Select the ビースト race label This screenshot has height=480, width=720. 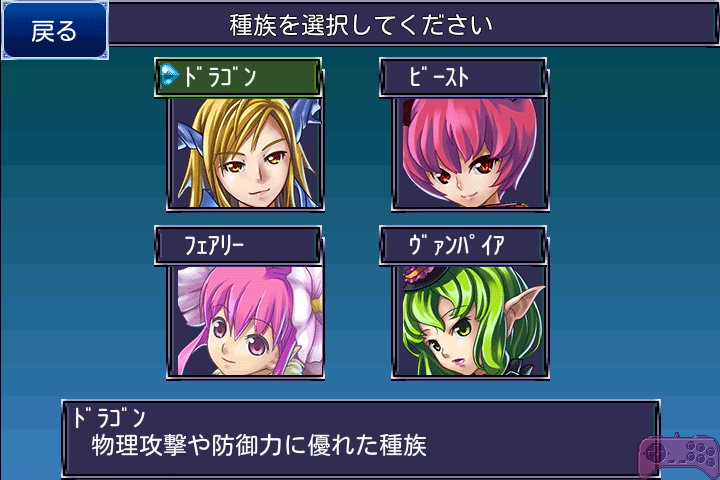463,77
